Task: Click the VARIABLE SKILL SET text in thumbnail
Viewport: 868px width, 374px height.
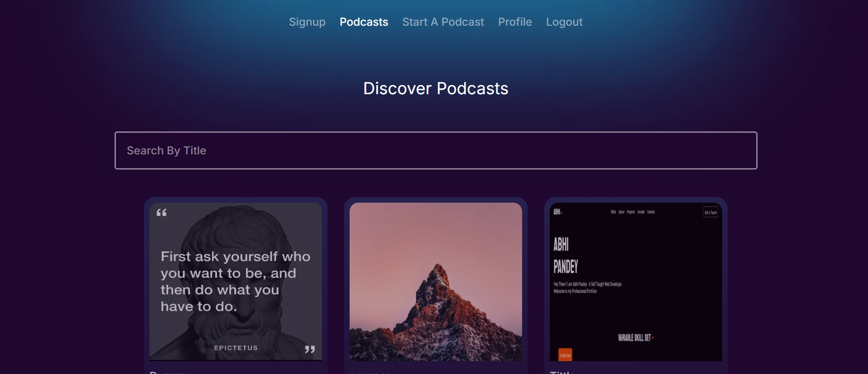Action: click(634, 338)
